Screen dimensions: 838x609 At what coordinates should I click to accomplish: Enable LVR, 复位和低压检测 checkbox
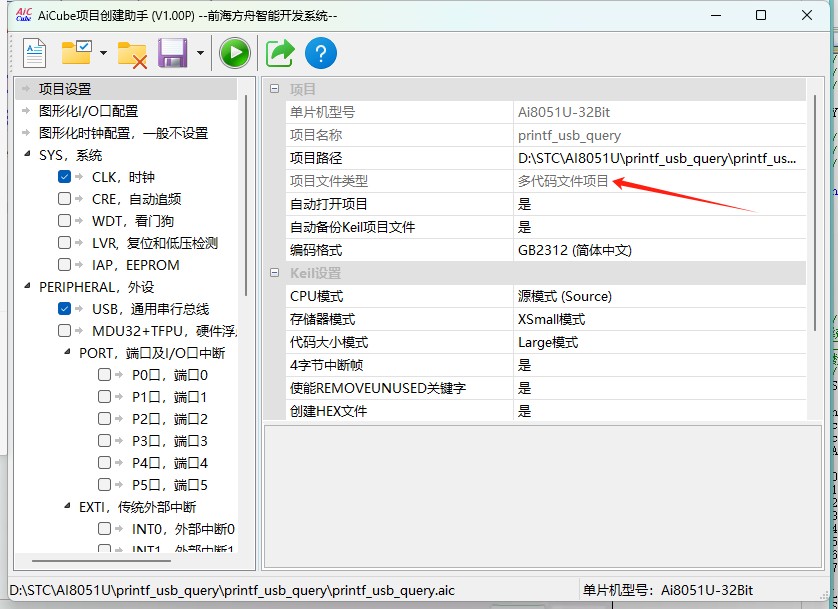tap(64, 243)
